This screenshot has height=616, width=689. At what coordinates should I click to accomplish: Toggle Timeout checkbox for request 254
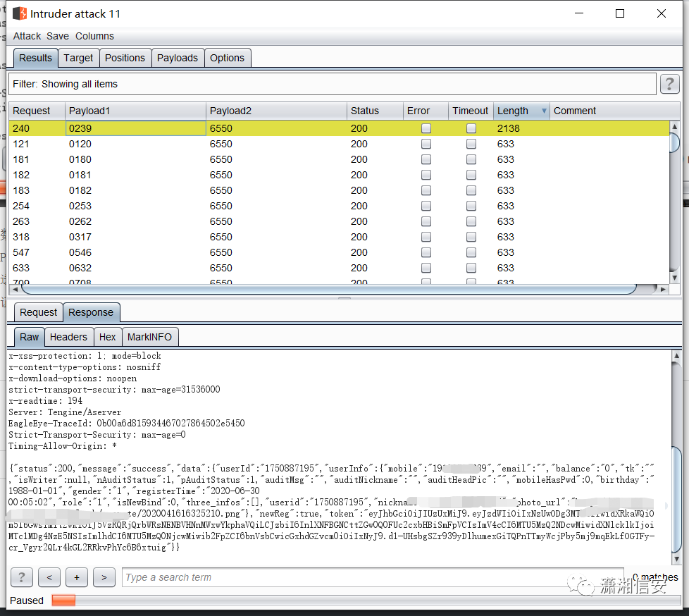471,206
